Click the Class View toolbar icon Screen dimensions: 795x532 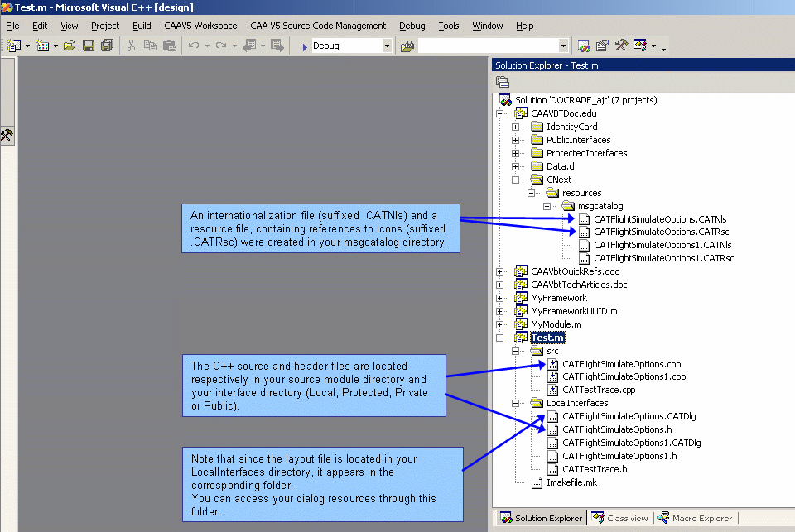[x=640, y=46]
